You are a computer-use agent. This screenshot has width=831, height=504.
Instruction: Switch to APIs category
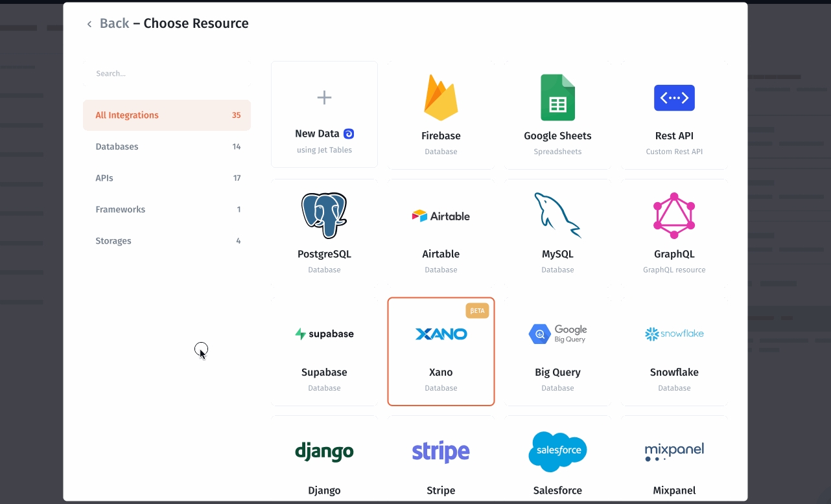point(167,178)
